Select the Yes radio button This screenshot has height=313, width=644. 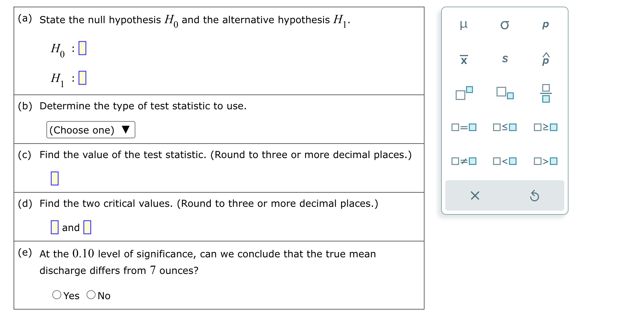point(57,295)
